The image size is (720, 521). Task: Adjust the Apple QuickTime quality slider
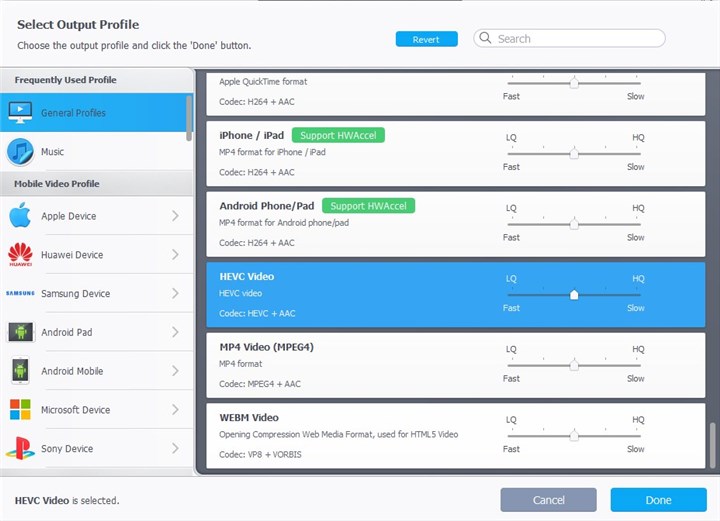coord(574,83)
